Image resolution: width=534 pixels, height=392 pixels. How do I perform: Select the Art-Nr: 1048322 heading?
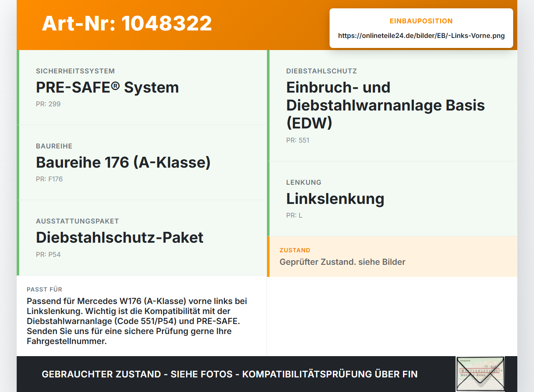click(x=127, y=23)
